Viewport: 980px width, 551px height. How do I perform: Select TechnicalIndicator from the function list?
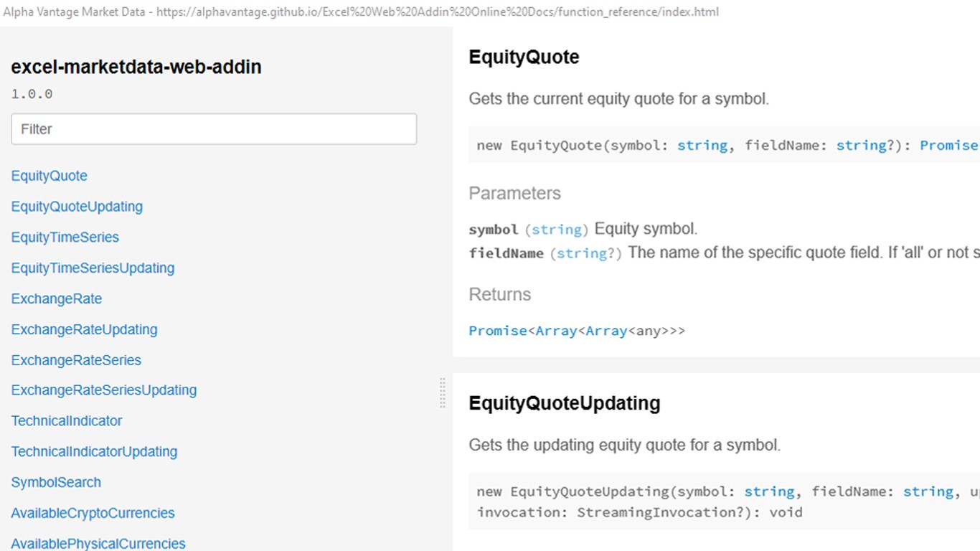pyautogui.click(x=67, y=421)
